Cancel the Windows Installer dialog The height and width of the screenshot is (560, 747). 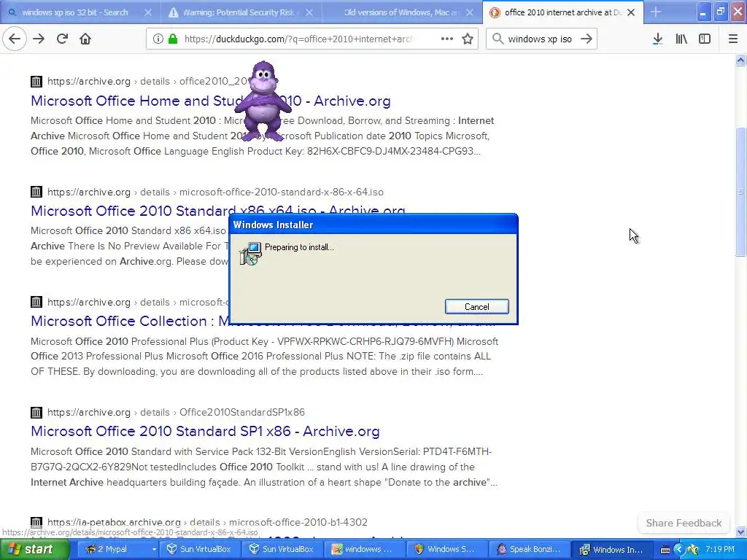coord(477,307)
